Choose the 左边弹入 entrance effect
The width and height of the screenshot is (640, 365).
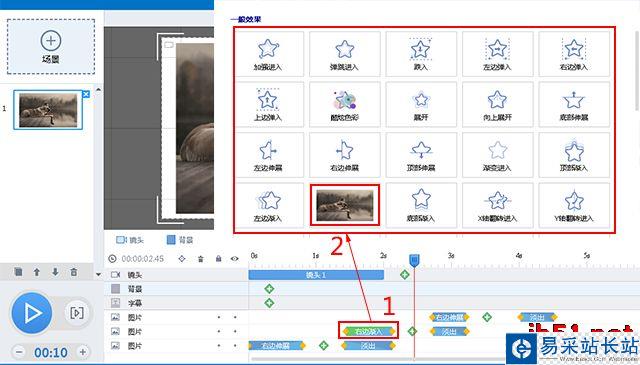point(497,54)
